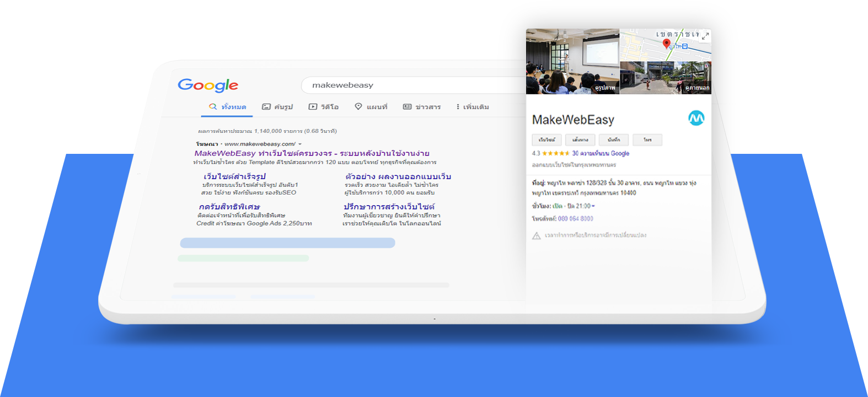Click the MakeWebEasy business title
The height and width of the screenshot is (397, 868).
pyautogui.click(x=573, y=120)
